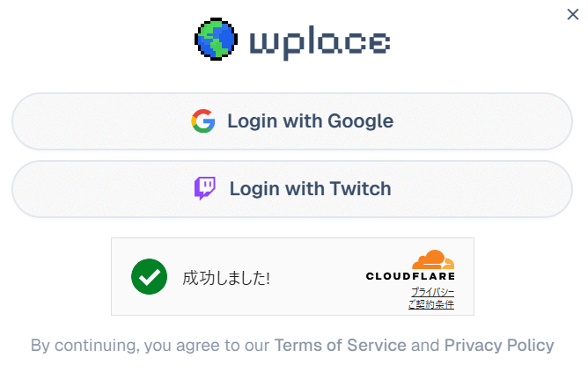Open the Terms of Service link

point(341,345)
